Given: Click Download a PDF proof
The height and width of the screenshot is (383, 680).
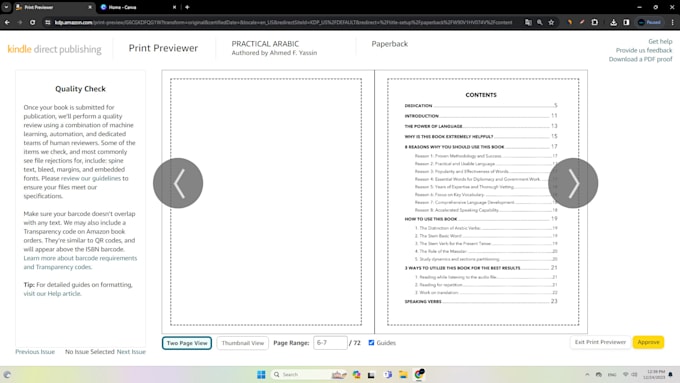Looking at the screenshot, I should 640,59.
